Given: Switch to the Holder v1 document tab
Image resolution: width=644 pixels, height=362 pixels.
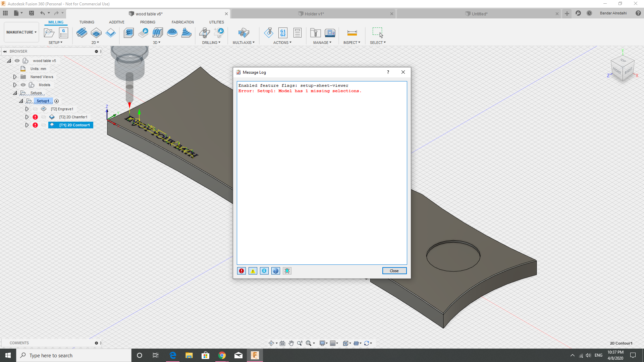Looking at the screenshot, I should coord(311,14).
